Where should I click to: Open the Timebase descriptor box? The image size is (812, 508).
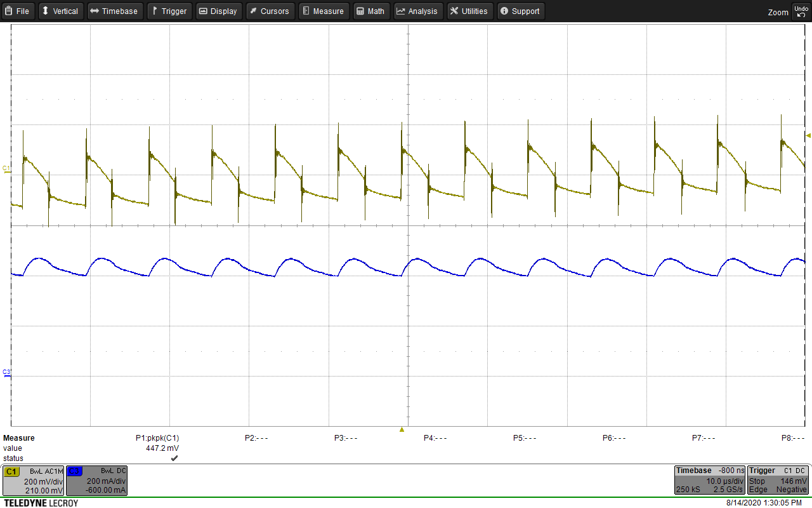(709, 481)
